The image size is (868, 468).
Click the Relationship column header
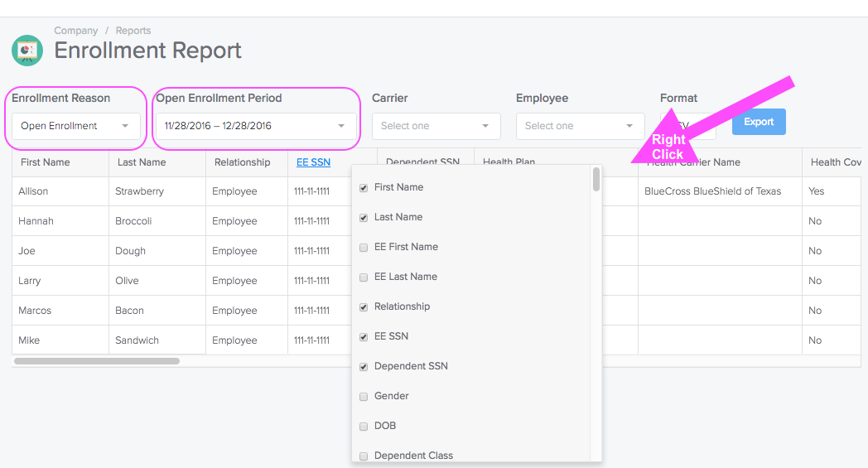247,162
